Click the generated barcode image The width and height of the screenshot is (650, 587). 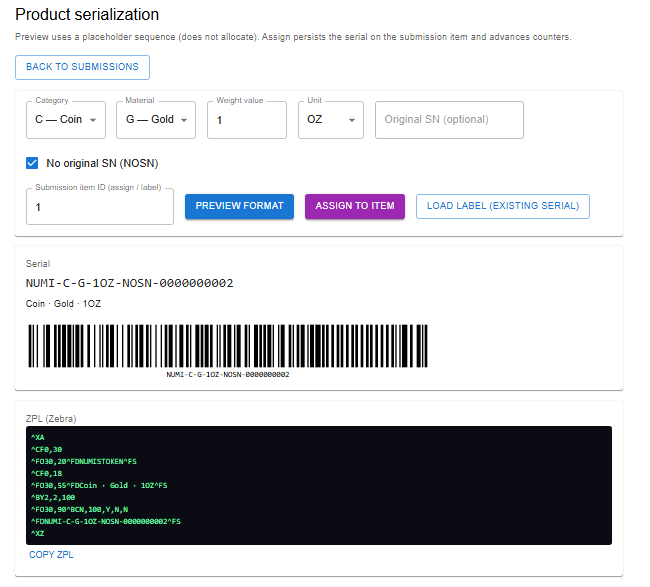228,346
